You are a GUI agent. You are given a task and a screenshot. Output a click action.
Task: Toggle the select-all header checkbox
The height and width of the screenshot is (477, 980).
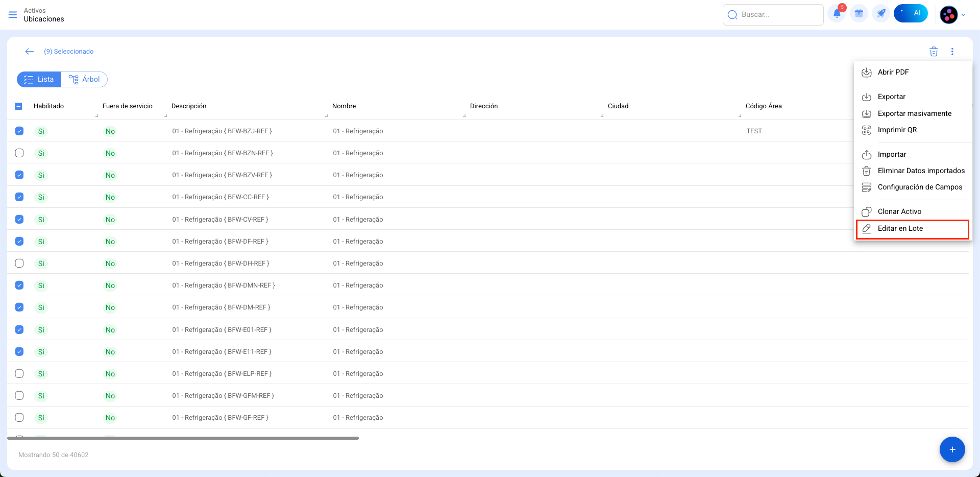click(19, 106)
